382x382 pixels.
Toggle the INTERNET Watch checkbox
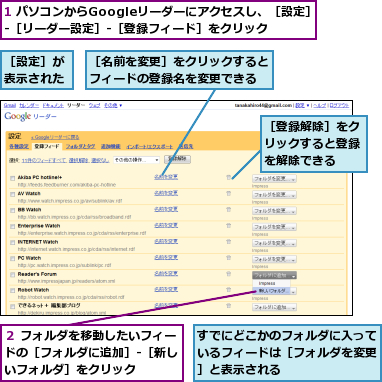pyautogui.click(x=12, y=243)
